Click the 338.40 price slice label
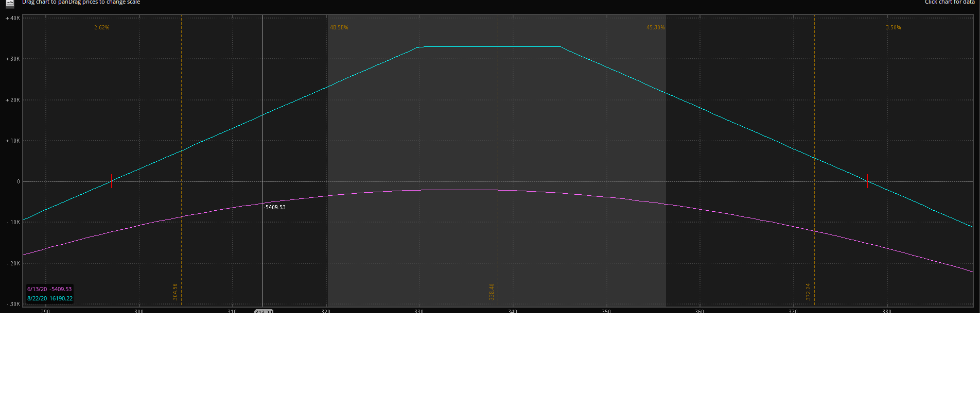The image size is (980, 405). [492, 292]
